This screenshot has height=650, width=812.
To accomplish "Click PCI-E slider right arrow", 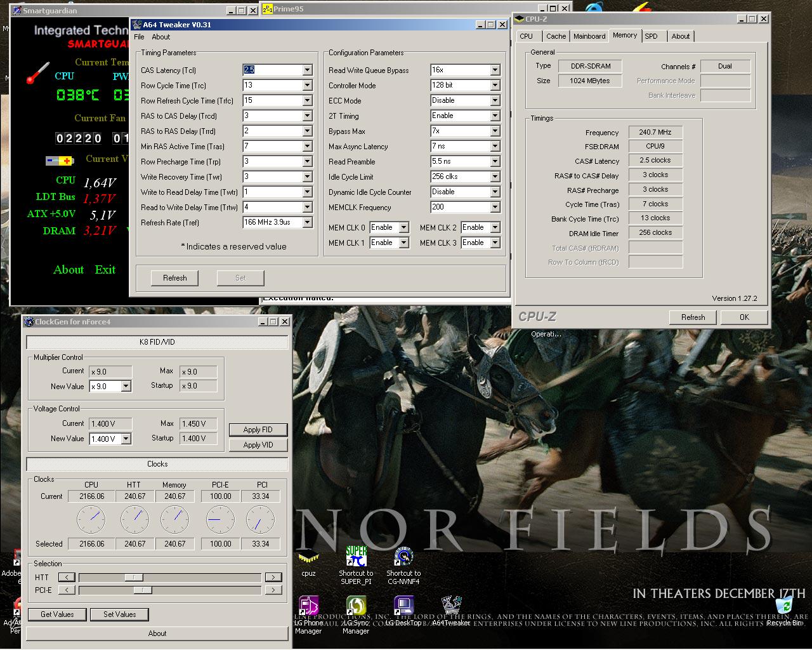I will 273,590.
